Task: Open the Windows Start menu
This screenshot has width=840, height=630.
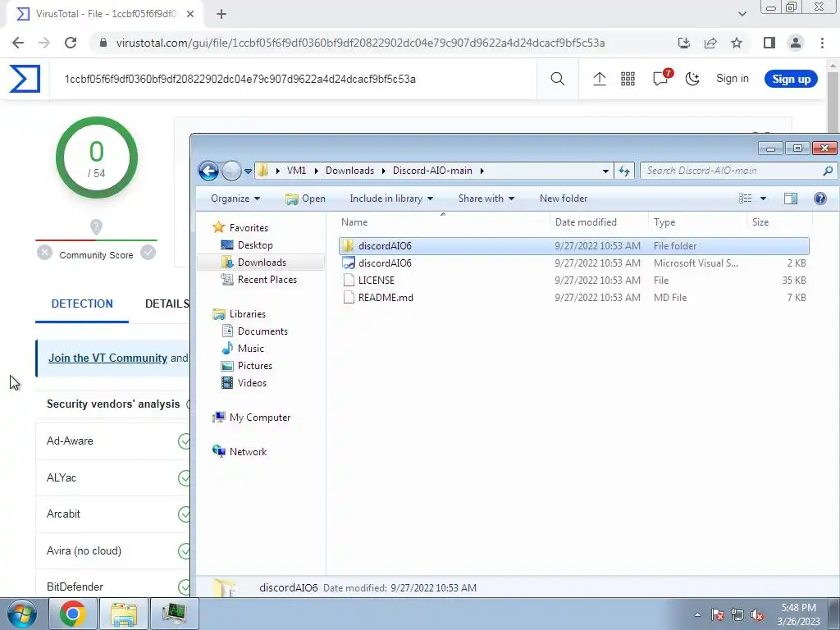Action: tap(22, 614)
